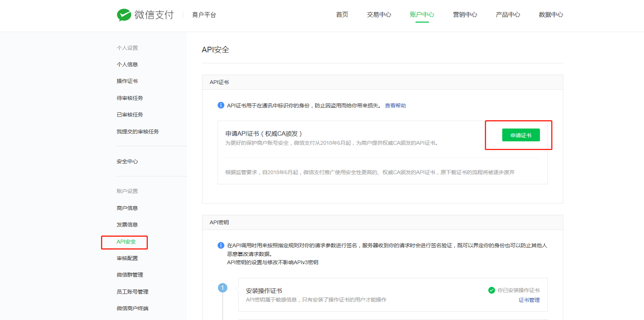
Task: Go to 已审核任务 in sidebar
Action: 130,115
